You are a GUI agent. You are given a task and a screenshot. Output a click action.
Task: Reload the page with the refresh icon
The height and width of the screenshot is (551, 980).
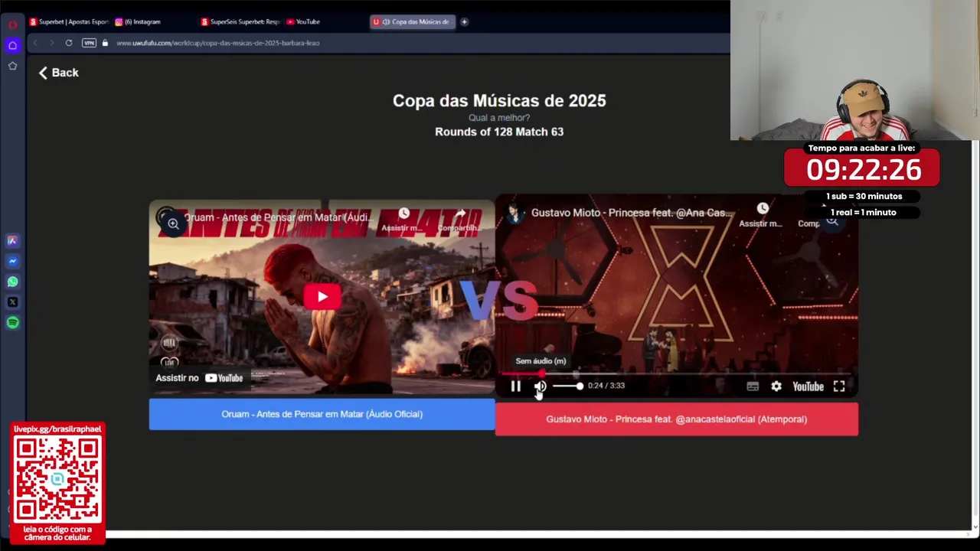point(69,43)
